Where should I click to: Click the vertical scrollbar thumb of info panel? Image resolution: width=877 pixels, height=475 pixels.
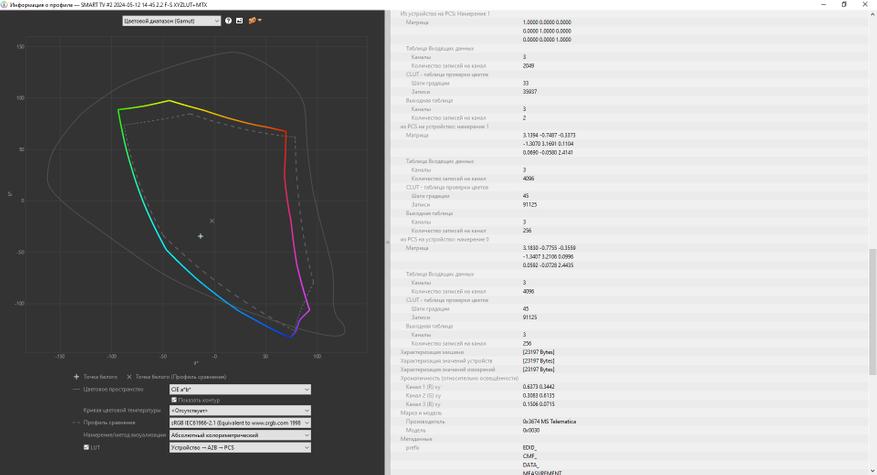(x=873, y=312)
